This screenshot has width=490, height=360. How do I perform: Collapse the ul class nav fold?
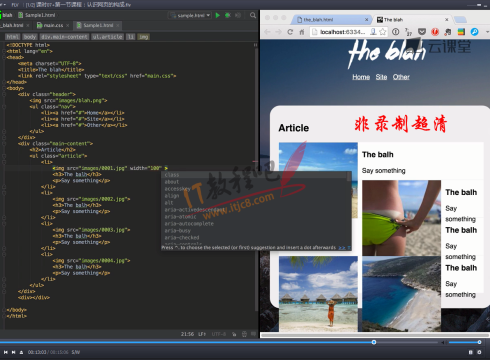tap(4, 107)
